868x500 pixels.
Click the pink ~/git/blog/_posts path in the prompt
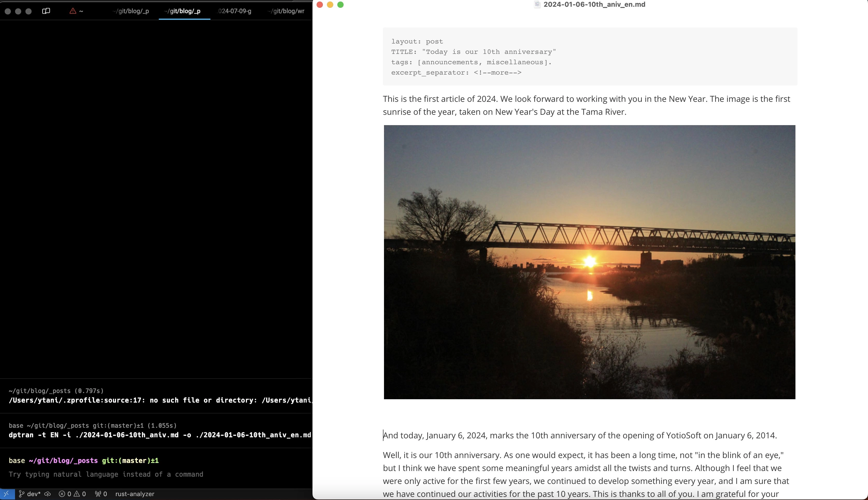click(x=63, y=461)
